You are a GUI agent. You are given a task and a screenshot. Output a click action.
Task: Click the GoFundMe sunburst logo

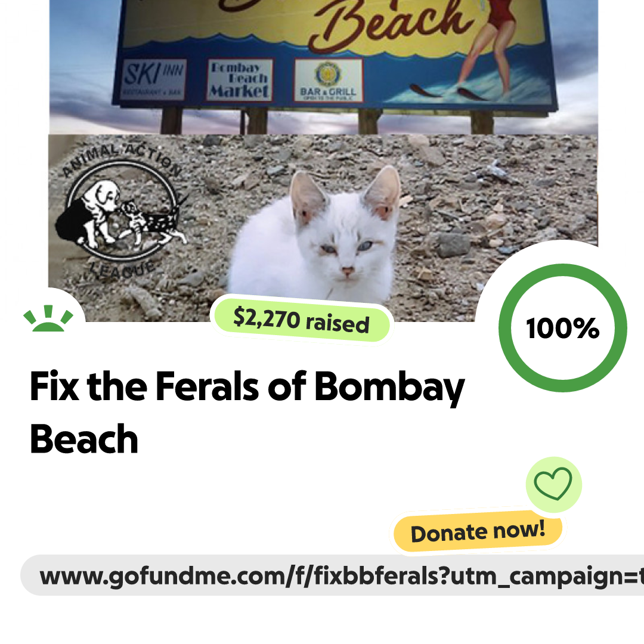48,318
